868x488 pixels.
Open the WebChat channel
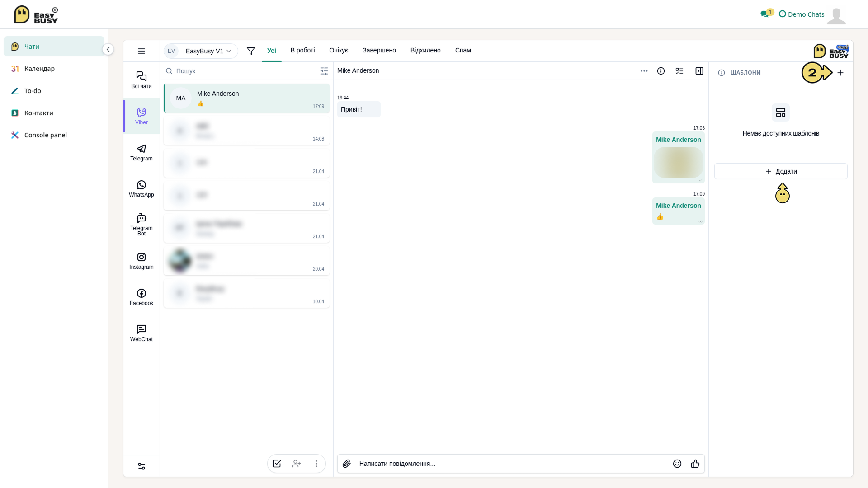click(142, 333)
